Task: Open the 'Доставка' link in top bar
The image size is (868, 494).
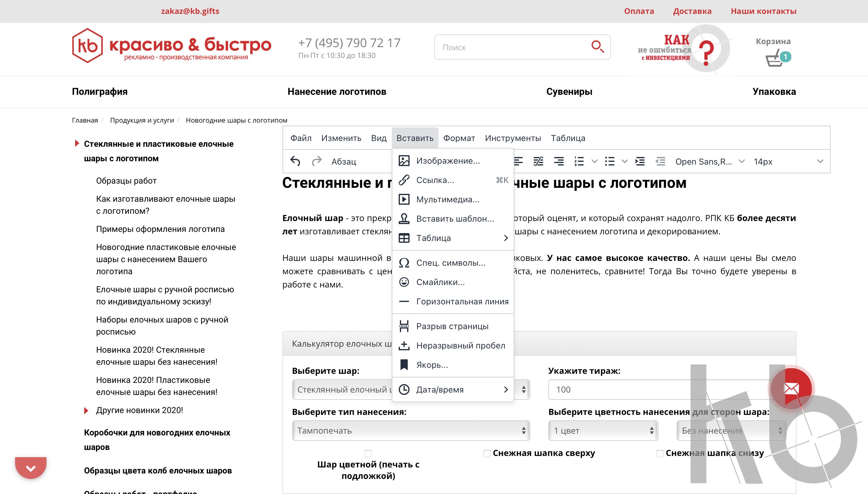Action: [692, 11]
